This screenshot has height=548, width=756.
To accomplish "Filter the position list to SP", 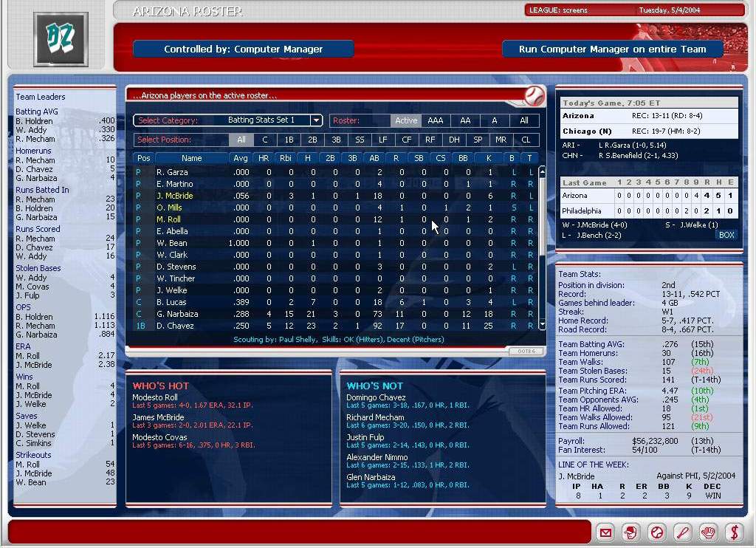I will tap(478, 140).
